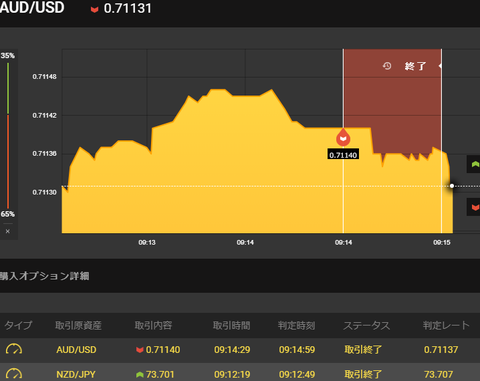The width and height of the screenshot is (480, 381).
Task: Click the gauge type icon in NZD/JPY row
Action: [x=14, y=374]
